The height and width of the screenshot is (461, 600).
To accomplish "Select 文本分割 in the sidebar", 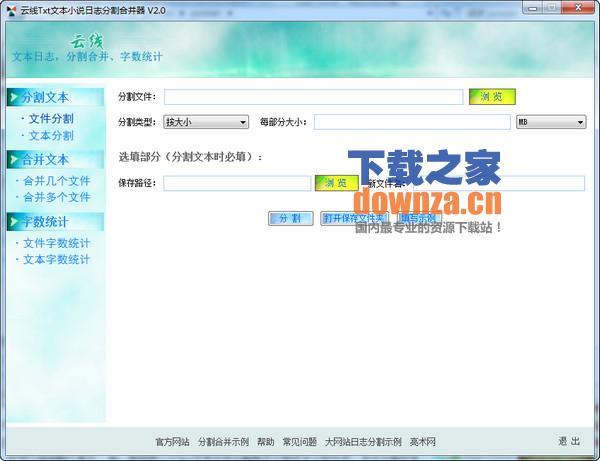I will 51,135.
